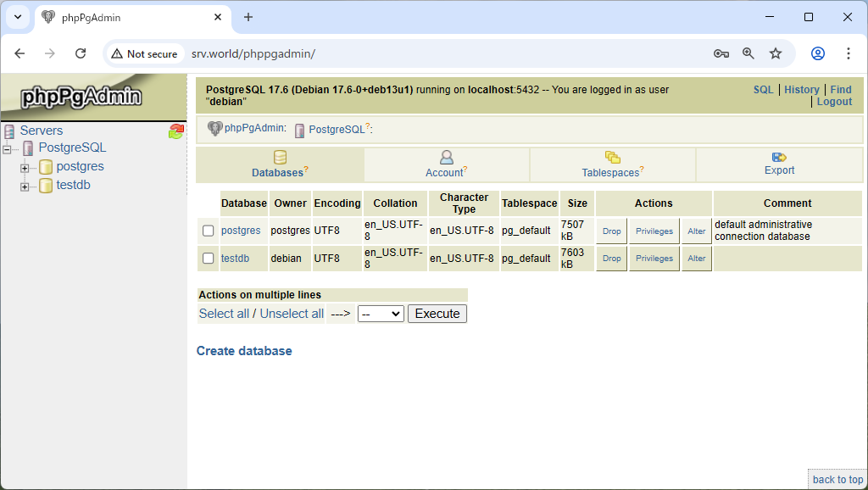Image resolution: width=868 pixels, height=490 pixels.
Task: Check the testdb database row checkbox
Action: 208,259
